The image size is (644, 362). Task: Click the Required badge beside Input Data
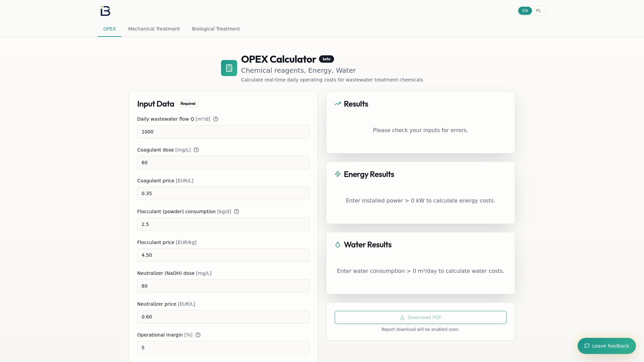point(188,104)
